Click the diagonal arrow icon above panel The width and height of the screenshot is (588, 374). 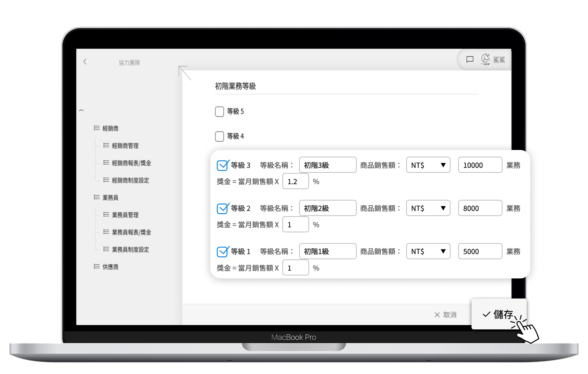pos(184,73)
